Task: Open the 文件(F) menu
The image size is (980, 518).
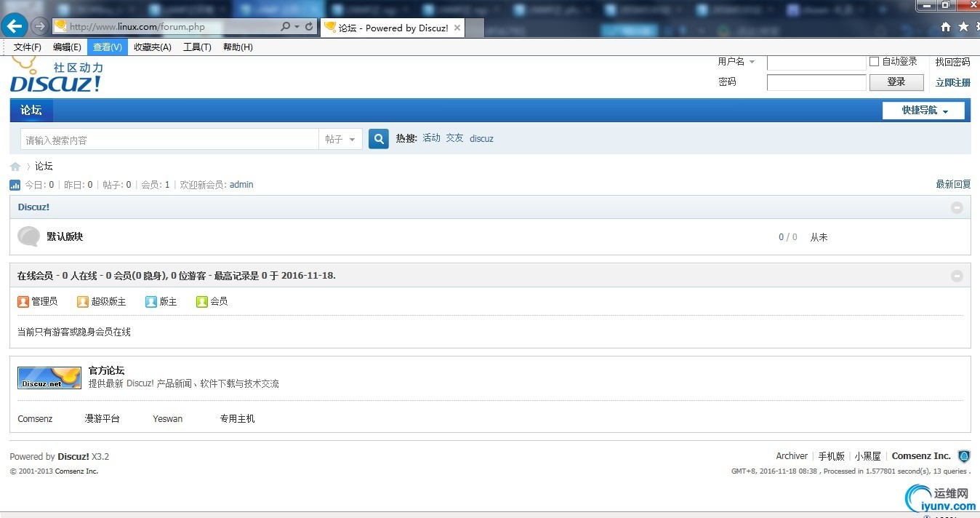Action: tap(28, 47)
